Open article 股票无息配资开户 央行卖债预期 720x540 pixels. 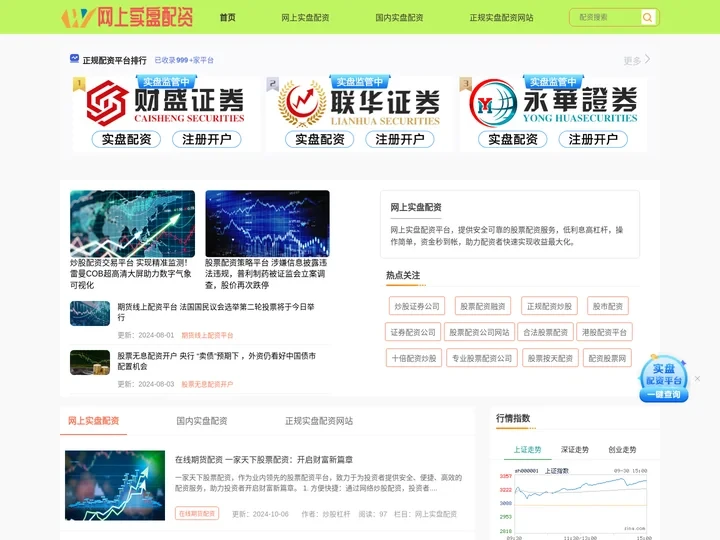pos(217,361)
